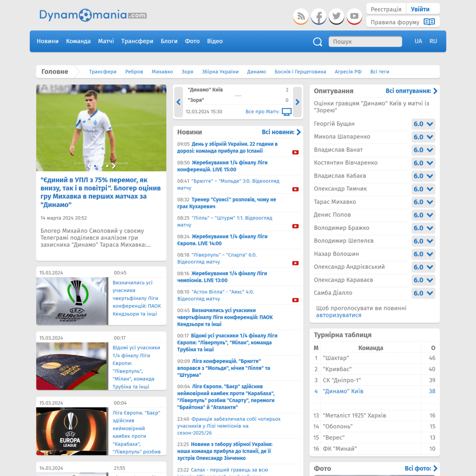Click the Пошук search field

(365, 42)
